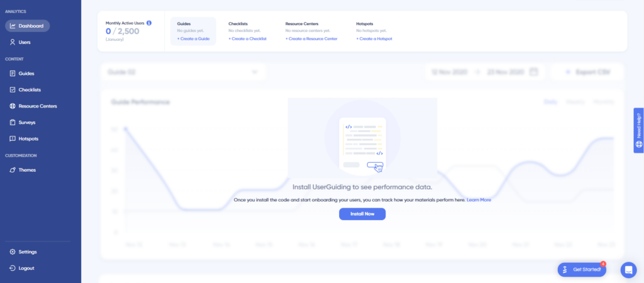The image size is (644, 283).
Task: Click the Resource Centers lifebuoy icon in sidebar
Action: point(13,106)
